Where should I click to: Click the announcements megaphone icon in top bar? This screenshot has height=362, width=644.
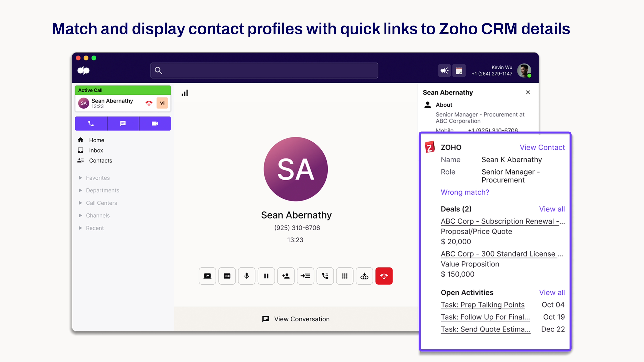[x=444, y=70]
